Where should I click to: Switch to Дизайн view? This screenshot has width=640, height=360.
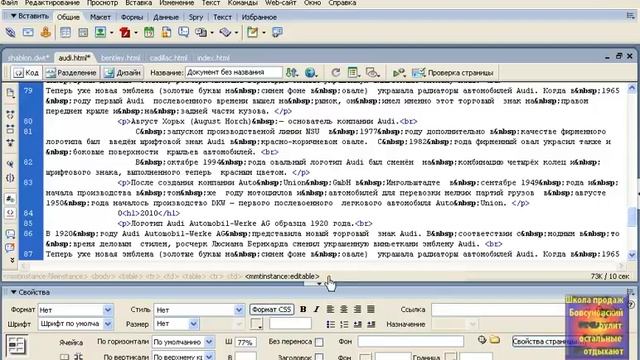(122, 73)
